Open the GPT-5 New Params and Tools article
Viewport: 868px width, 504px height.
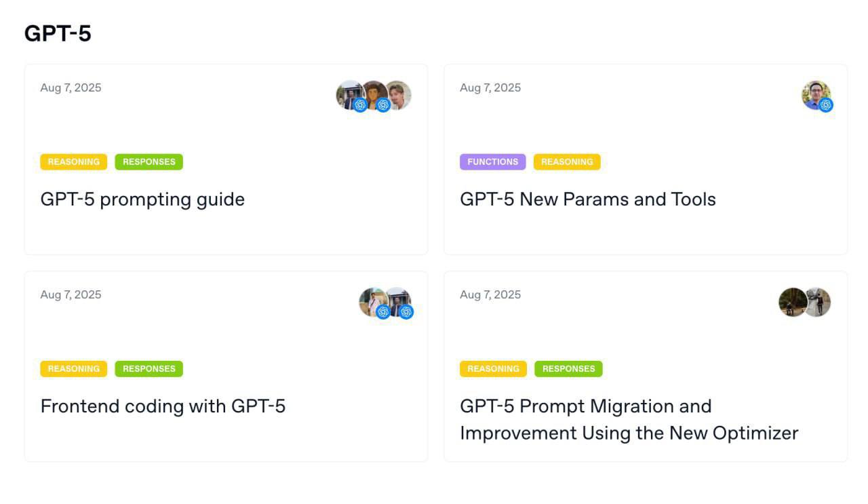pyautogui.click(x=588, y=199)
